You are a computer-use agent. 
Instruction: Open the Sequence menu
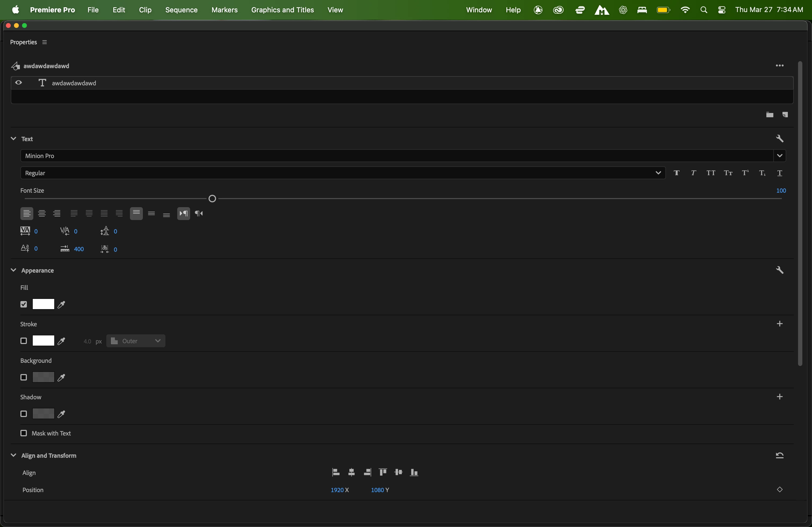(x=181, y=10)
